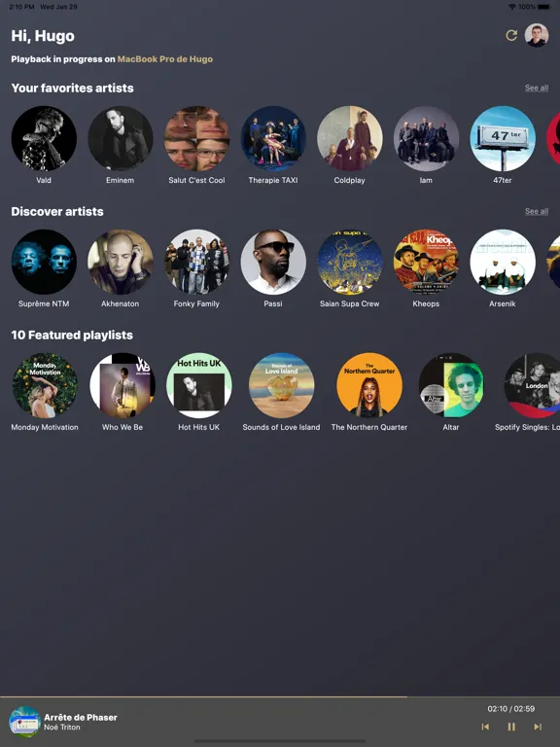This screenshot has height=747, width=560.
Task: Open Hugo's profile avatar
Action: click(x=537, y=35)
